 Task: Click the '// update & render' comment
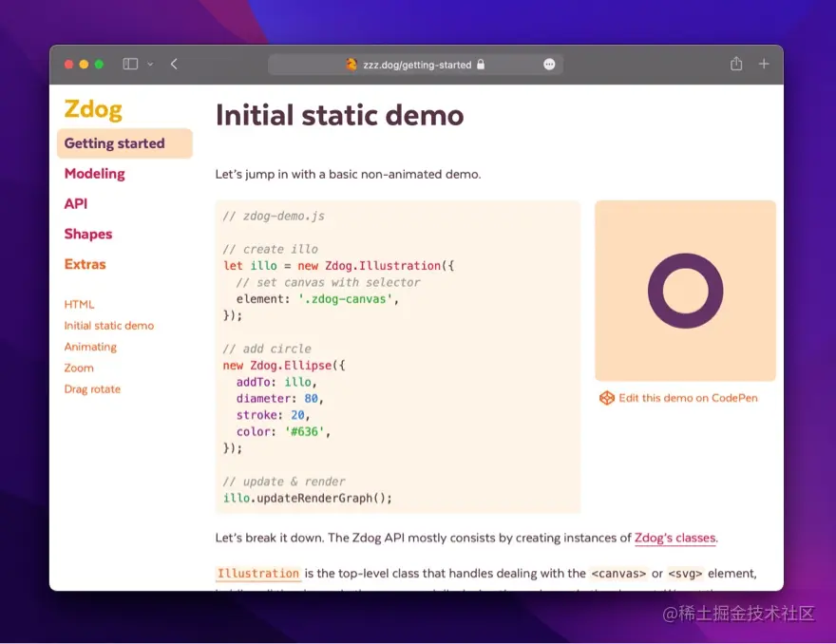click(x=284, y=482)
